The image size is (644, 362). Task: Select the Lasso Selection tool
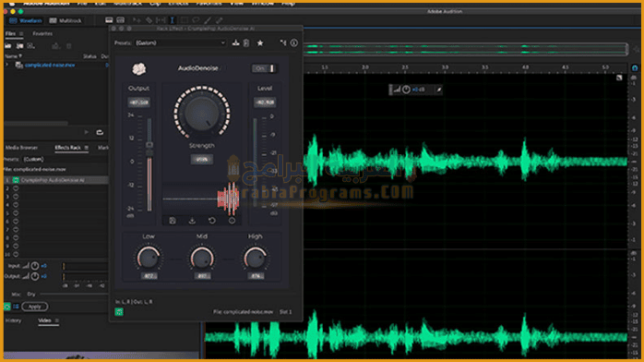point(196,20)
